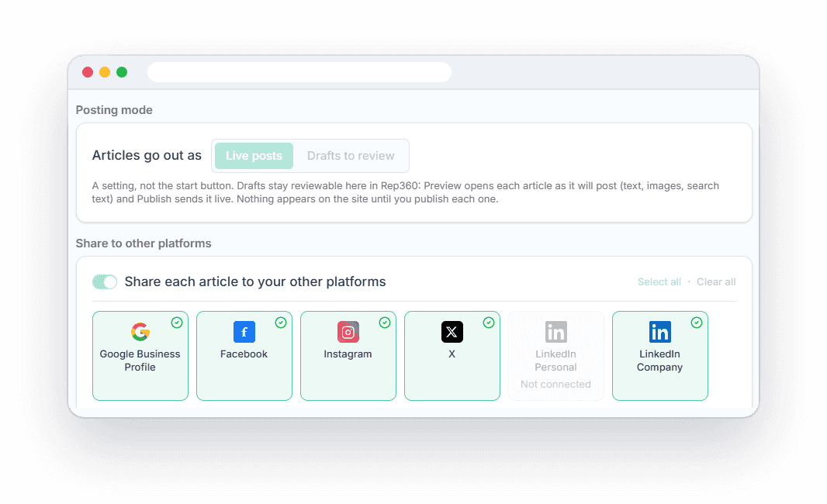Click the browser address bar
827x504 pixels.
click(299, 72)
